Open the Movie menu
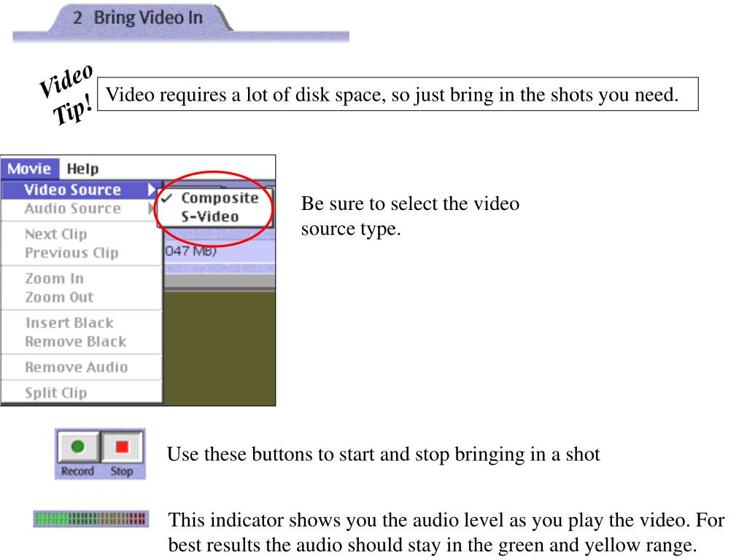This screenshot has height=560, width=747. point(29,168)
